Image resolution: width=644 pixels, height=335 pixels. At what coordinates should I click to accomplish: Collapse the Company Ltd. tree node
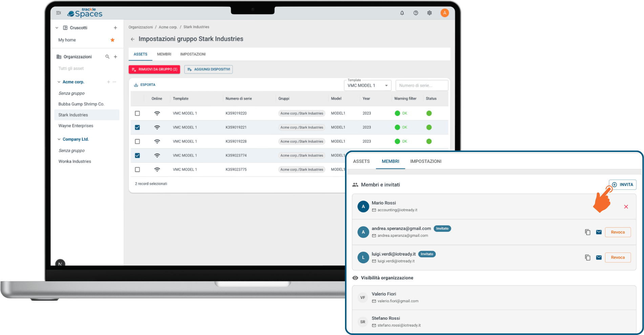[x=59, y=139]
